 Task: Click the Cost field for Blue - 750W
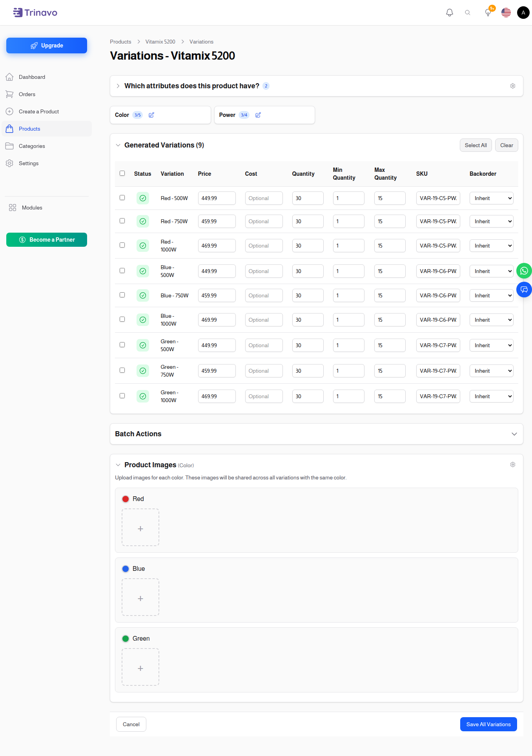(x=264, y=295)
